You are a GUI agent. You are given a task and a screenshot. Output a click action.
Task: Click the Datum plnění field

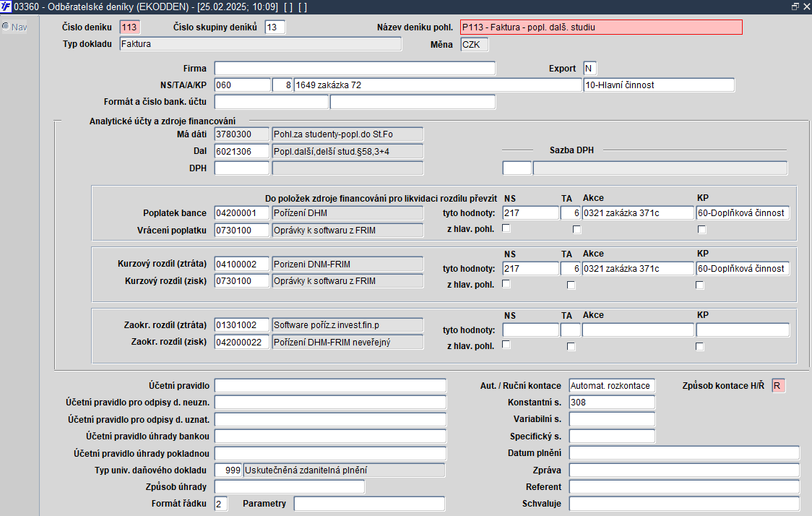coord(685,453)
